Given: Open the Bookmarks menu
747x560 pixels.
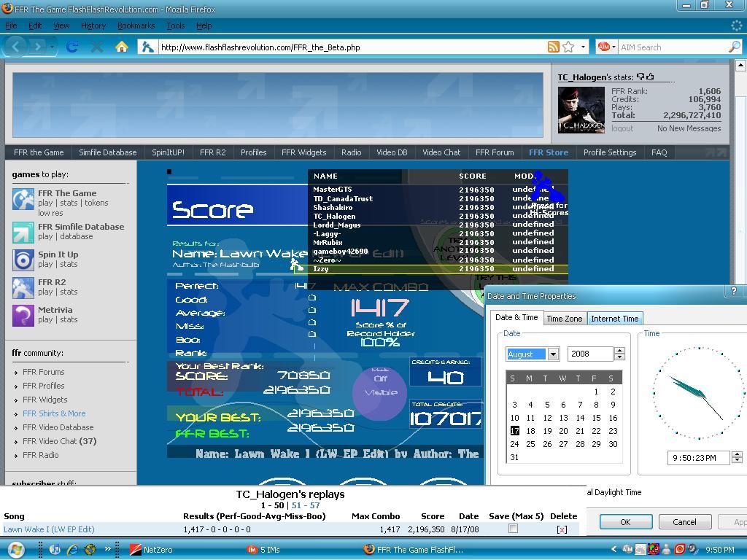Looking at the screenshot, I should pyautogui.click(x=136, y=26).
